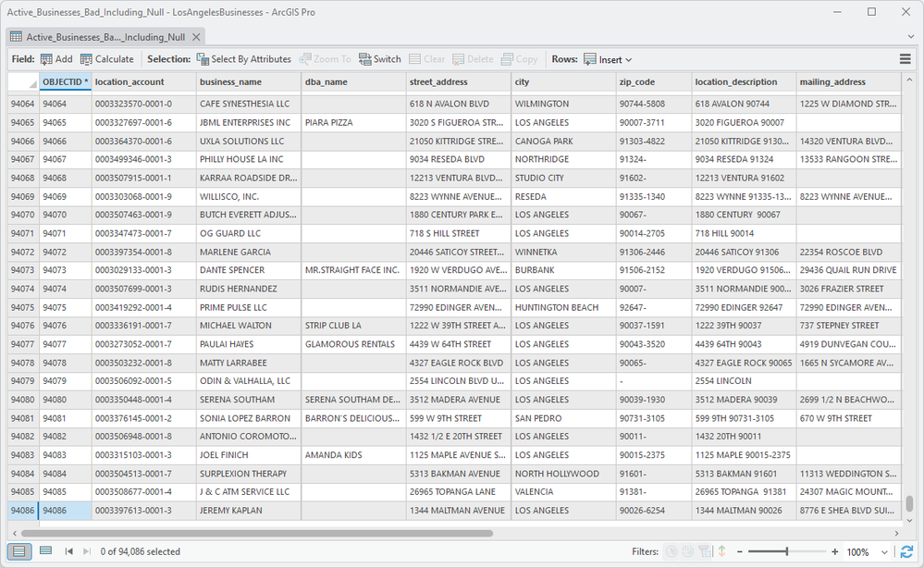This screenshot has height=568, width=924.
Task: Click the mailing_address column header
Action: click(848, 82)
